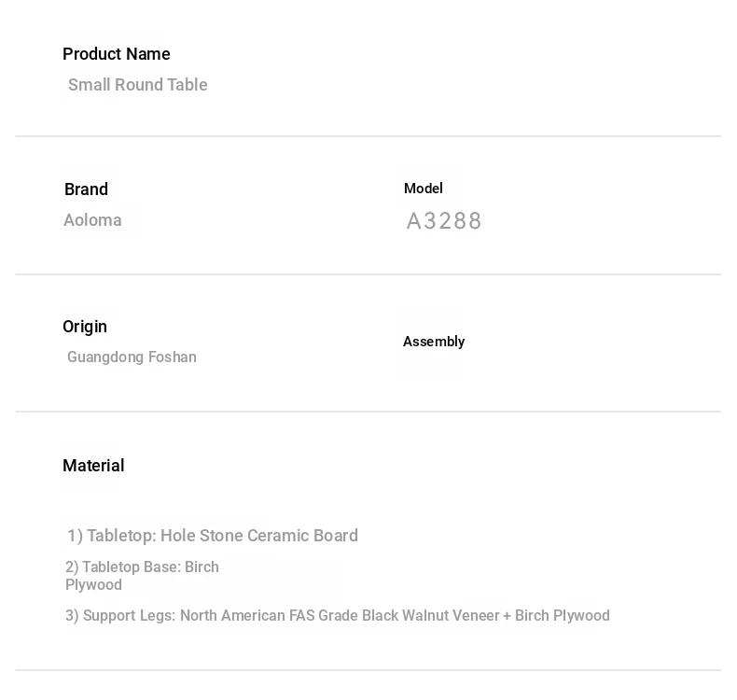Viewport: 737px width, 700px height.
Task: Click the divider below Material section
Action: 368,670
